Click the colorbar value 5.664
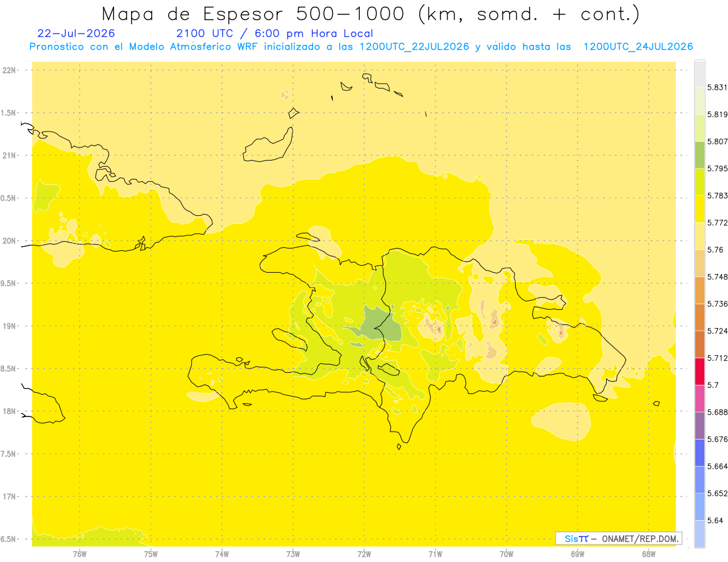 (717, 466)
